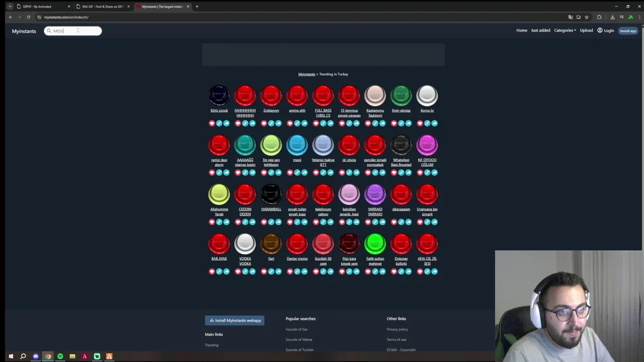Copy link icon under Kötü çocuk
The height and width of the screenshot is (362, 644).
click(219, 123)
